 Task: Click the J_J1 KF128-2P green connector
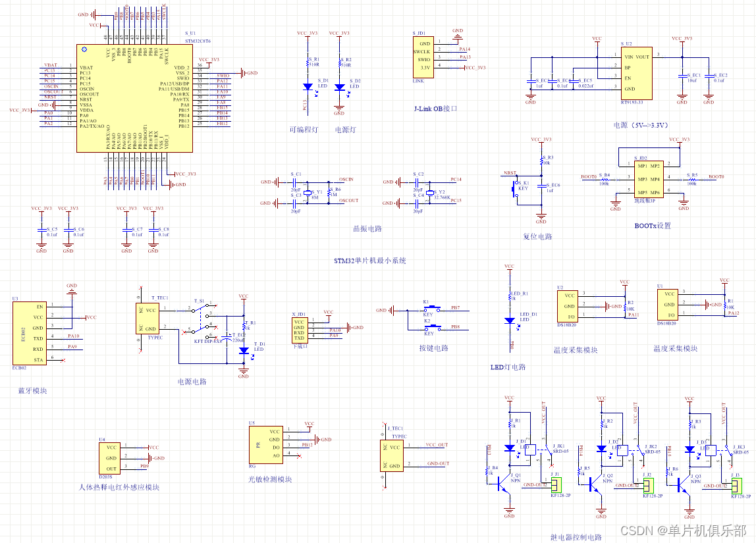tap(556, 484)
